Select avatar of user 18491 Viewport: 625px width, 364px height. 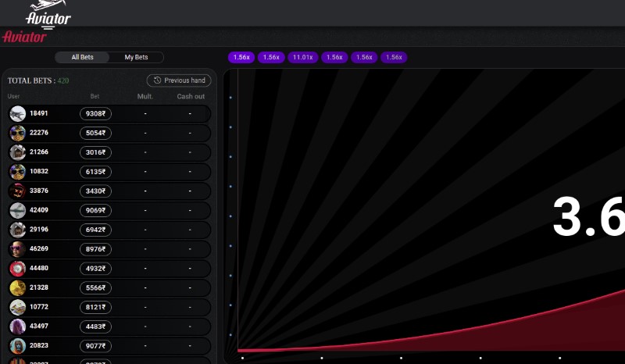17,113
